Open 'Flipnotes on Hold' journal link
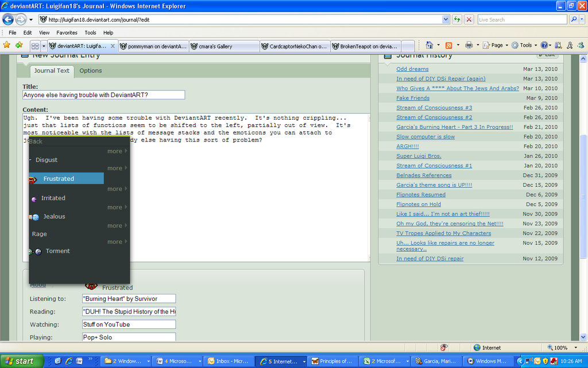Screen dimensions: 588x368 coord(419,204)
